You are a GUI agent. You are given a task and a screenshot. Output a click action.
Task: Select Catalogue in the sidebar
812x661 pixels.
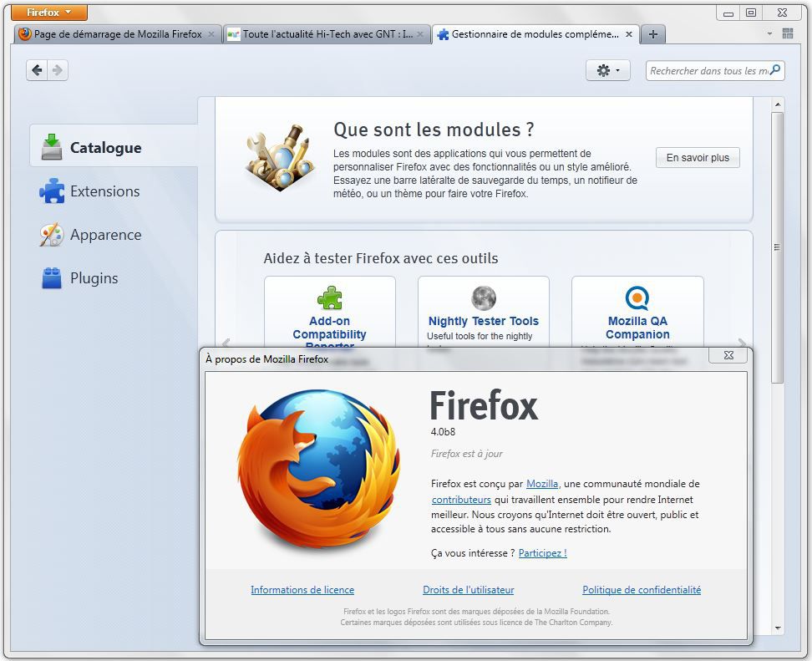(x=114, y=146)
